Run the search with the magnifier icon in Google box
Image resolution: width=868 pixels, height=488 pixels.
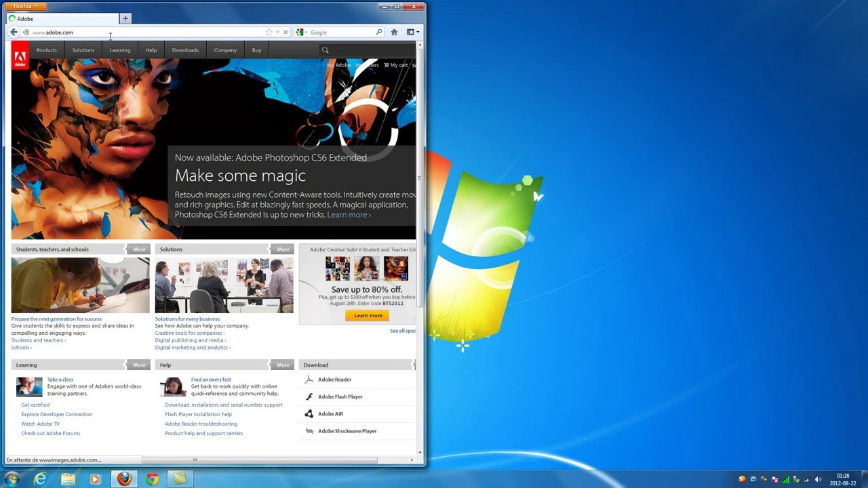tap(379, 32)
